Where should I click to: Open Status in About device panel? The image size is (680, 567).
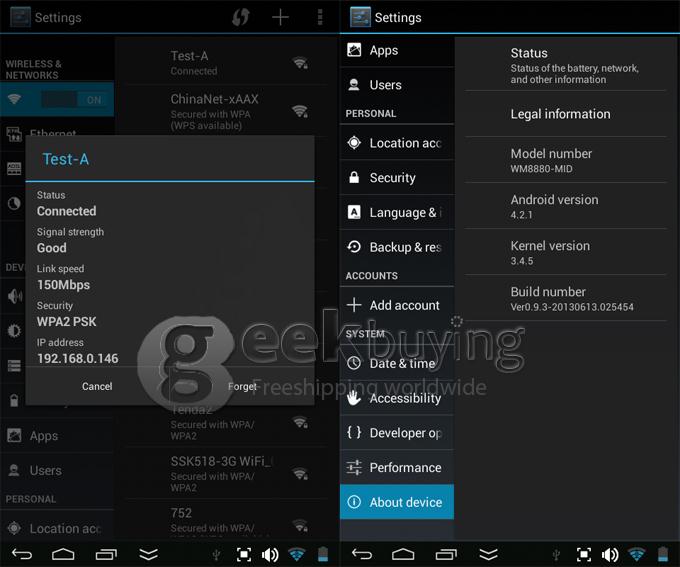coord(565,65)
